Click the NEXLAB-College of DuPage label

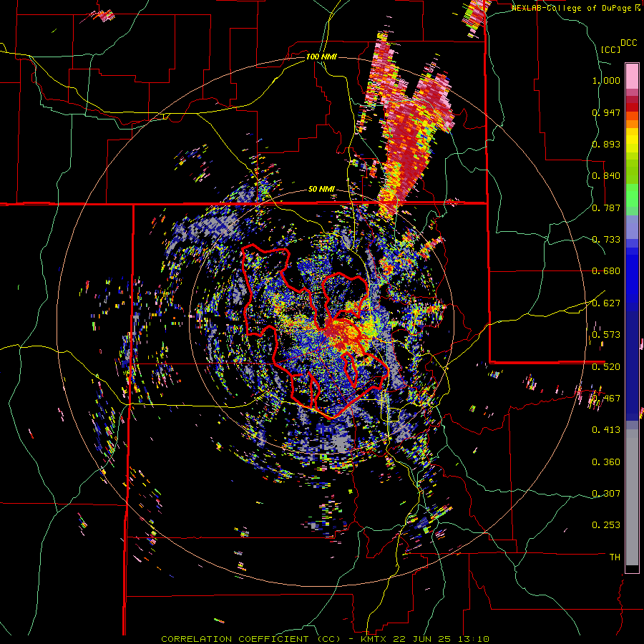(572, 8)
